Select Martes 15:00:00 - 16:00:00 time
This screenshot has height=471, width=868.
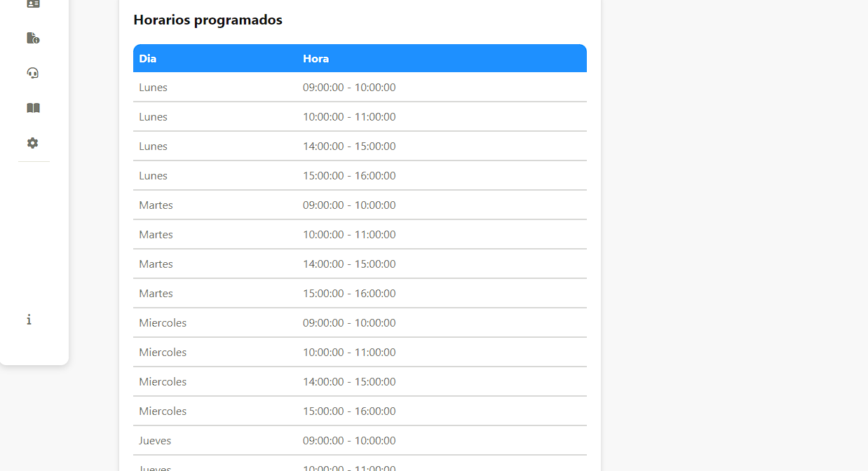pyautogui.click(x=349, y=294)
